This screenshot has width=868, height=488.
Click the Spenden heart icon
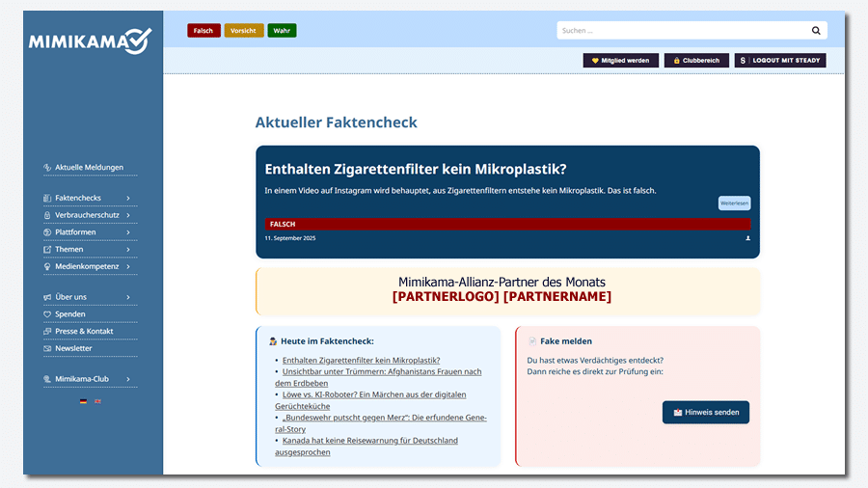pyautogui.click(x=47, y=313)
